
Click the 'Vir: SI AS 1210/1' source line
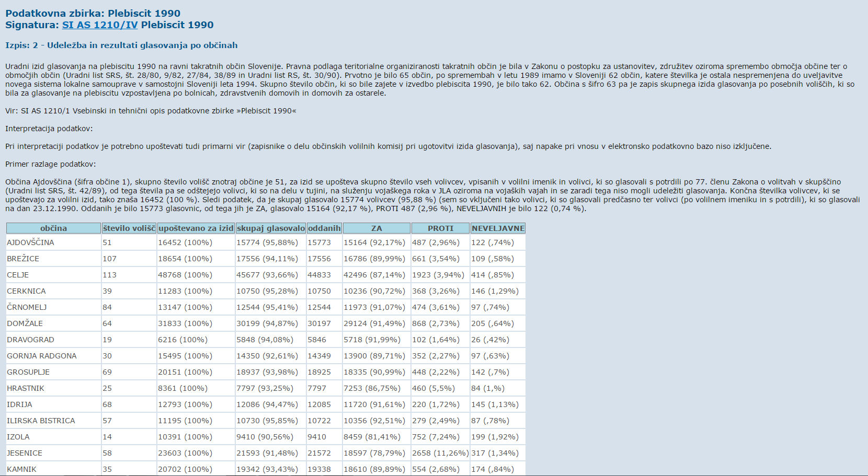[x=151, y=111]
